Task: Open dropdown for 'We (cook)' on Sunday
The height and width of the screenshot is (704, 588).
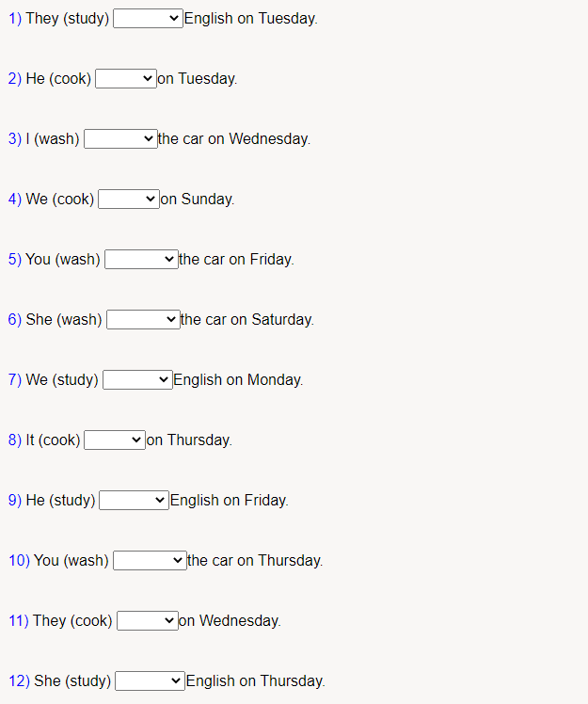Action: 128,200
